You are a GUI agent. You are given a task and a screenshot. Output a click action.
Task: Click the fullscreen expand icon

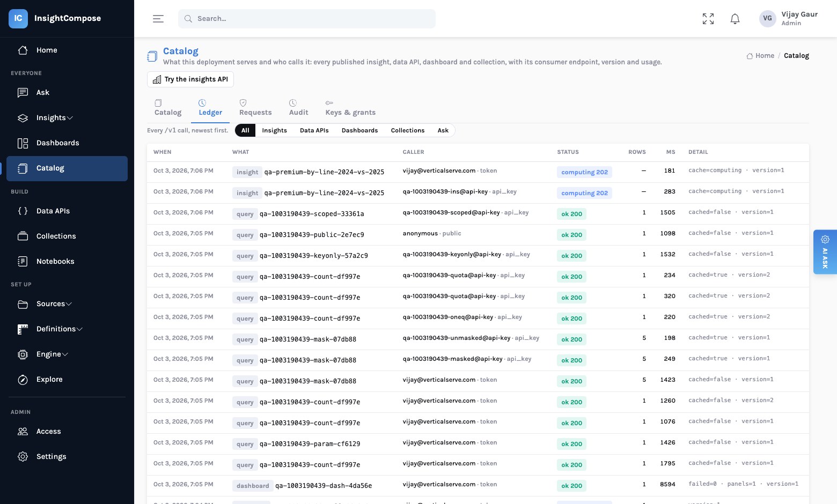click(708, 19)
